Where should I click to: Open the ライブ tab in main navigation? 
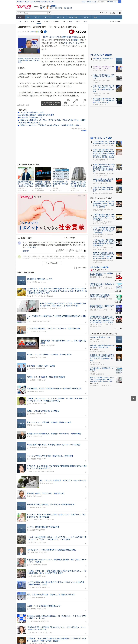point(37,17)
